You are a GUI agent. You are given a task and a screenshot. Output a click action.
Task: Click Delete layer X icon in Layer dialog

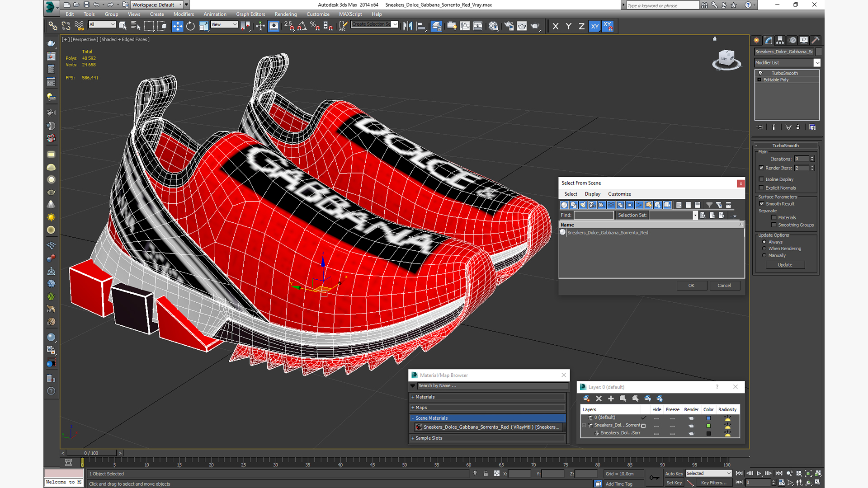599,399
